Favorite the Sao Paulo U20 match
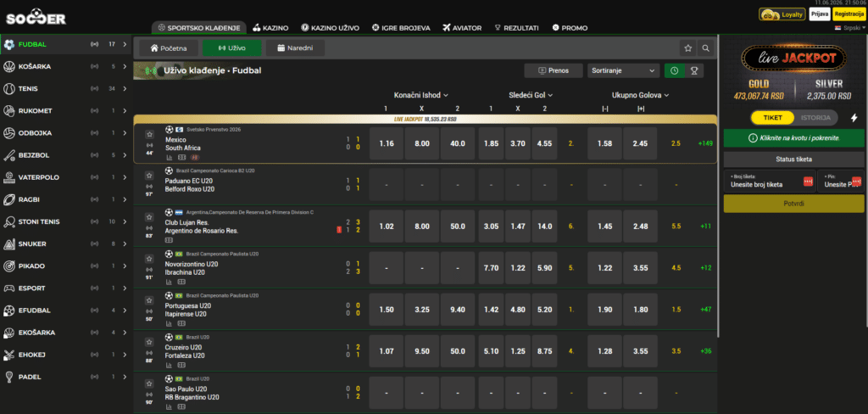The image size is (868, 414). tap(149, 383)
